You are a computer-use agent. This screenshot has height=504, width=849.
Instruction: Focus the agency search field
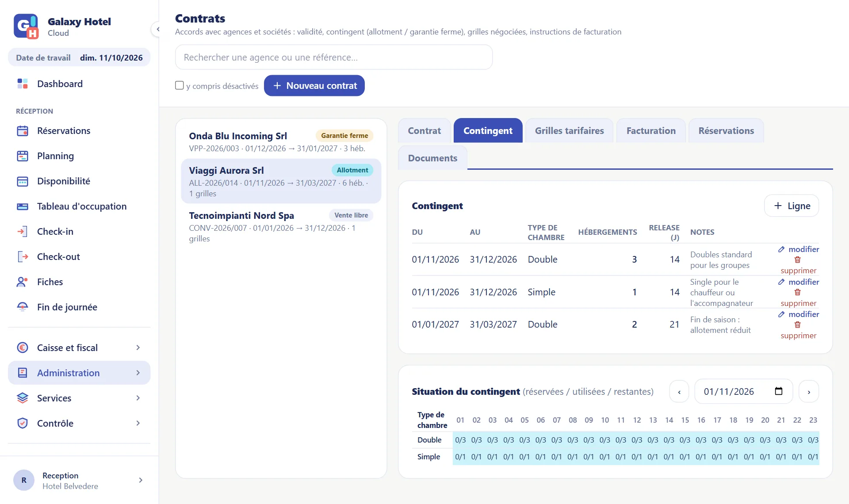coord(334,57)
